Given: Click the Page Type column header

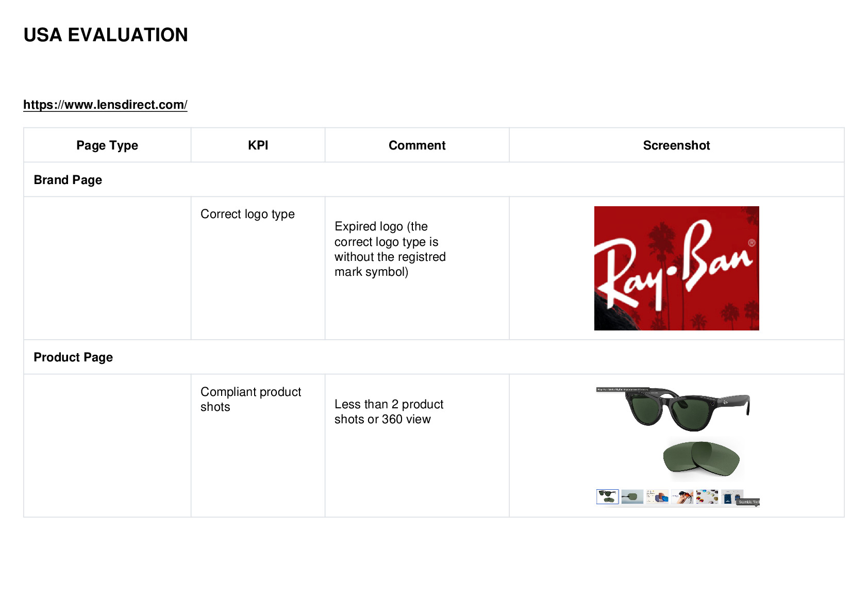Looking at the screenshot, I should point(107,145).
